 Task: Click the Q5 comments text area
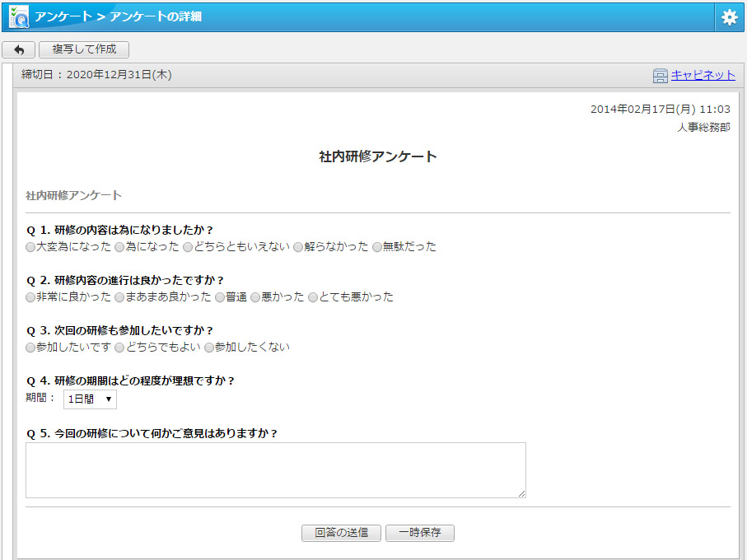coord(275,470)
